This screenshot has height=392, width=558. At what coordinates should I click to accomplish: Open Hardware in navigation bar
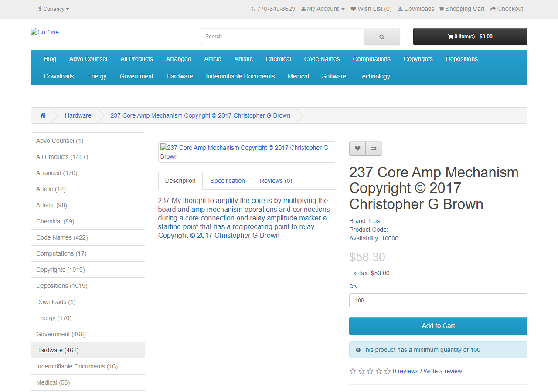tap(180, 76)
